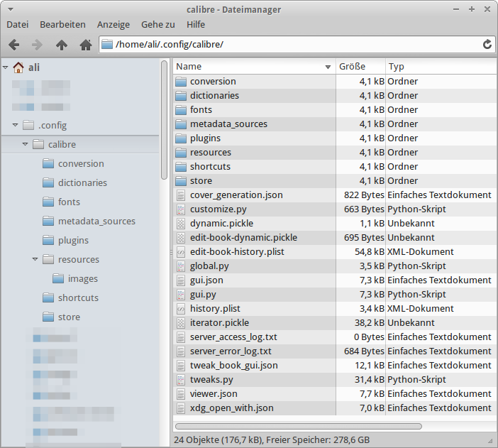Open the Datei menu
Viewport: 498px width, 448px height.
[x=18, y=24]
